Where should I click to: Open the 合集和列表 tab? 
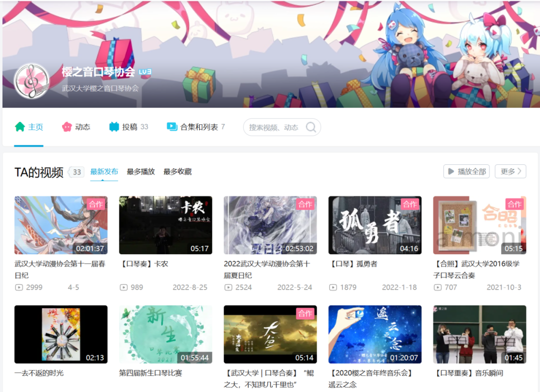tap(195, 127)
